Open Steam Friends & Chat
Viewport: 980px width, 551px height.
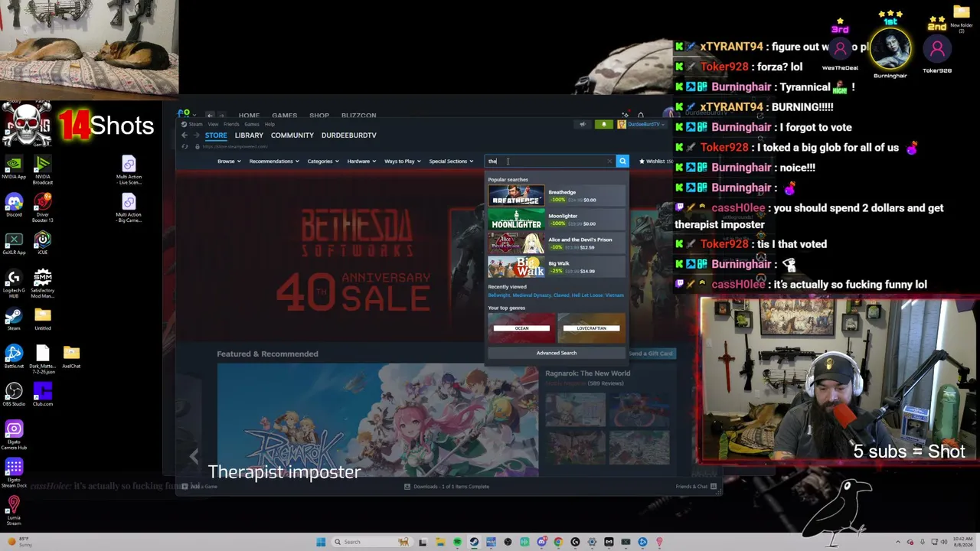pyautogui.click(x=696, y=487)
